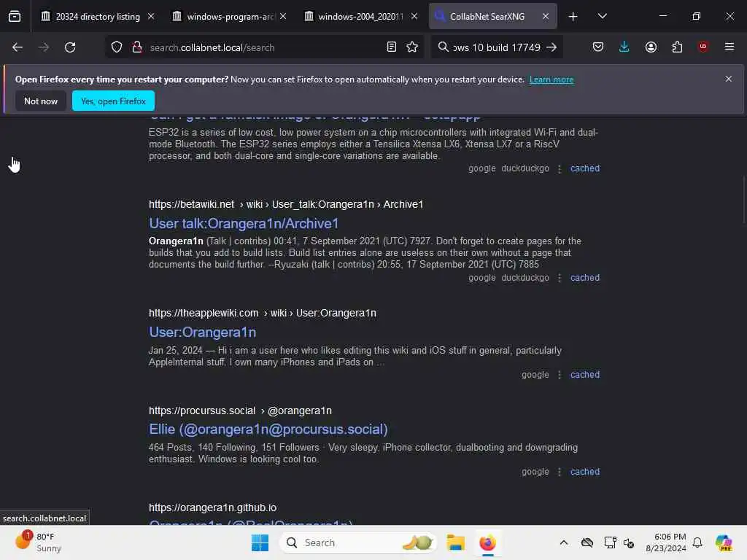The image size is (747, 560).
Task: Reload the current page
Action: (70, 47)
